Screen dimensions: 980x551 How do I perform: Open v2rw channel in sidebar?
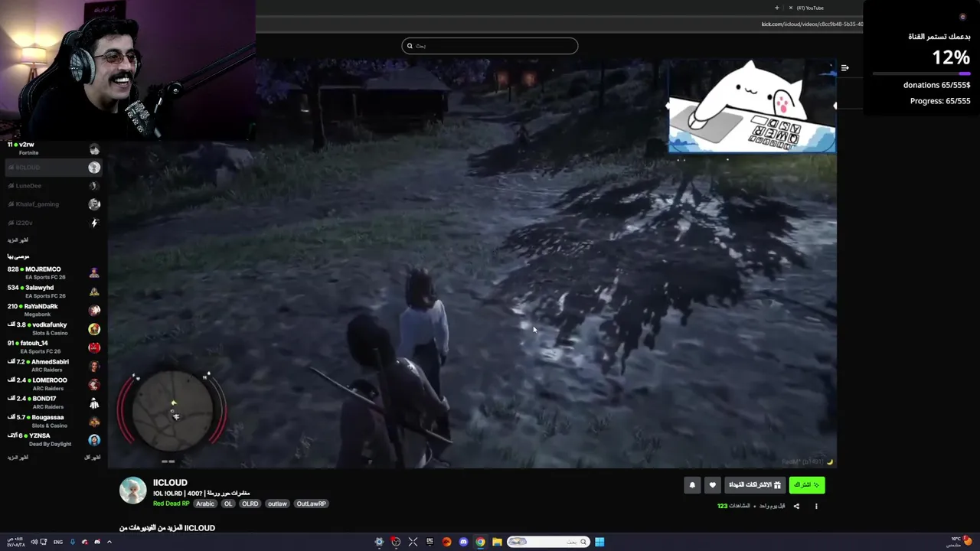coord(54,148)
